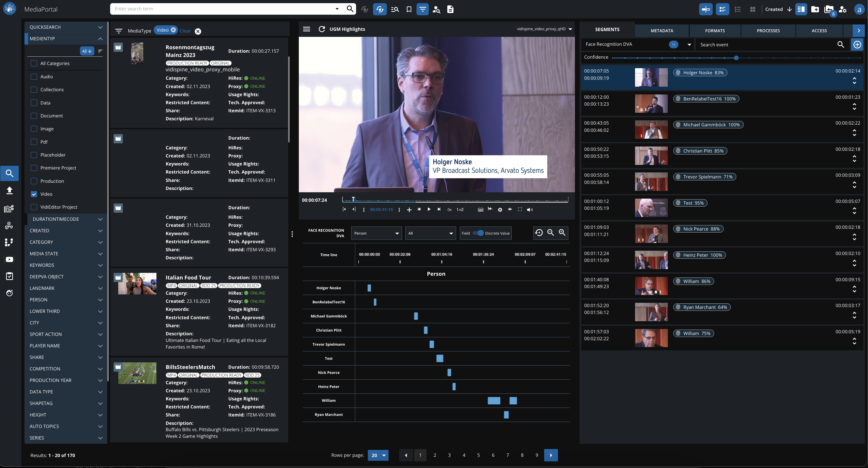Check the Audio media type checkbox
The height and width of the screenshot is (468, 868).
click(x=34, y=77)
